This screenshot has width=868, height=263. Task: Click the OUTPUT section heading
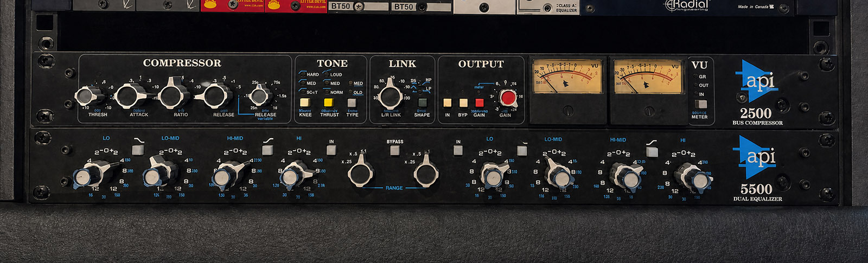(x=481, y=64)
